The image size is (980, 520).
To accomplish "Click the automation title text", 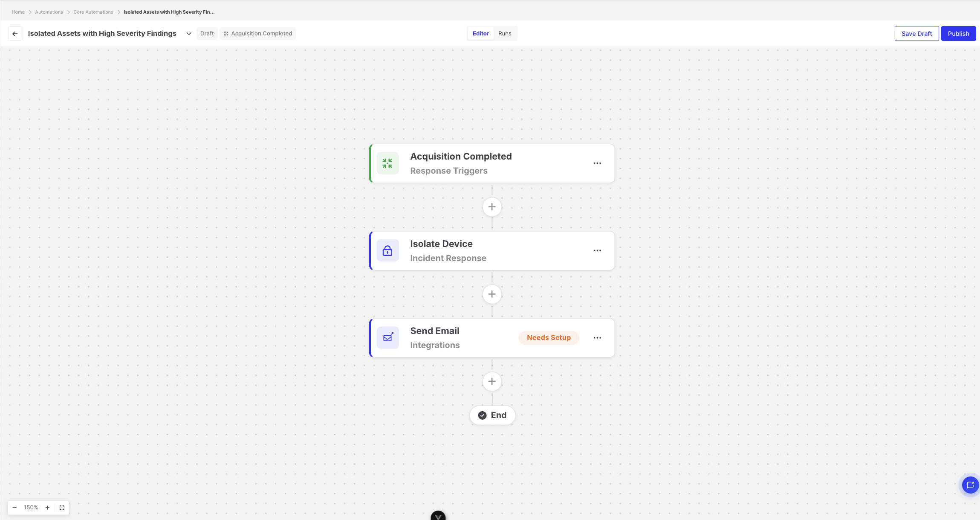I will coord(102,34).
